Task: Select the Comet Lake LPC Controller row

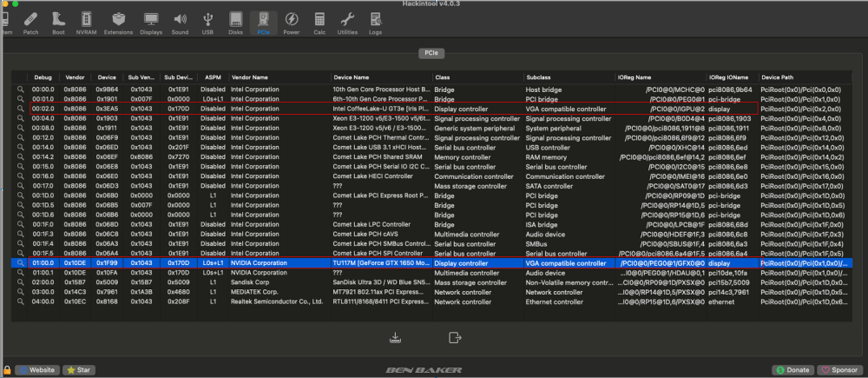Action: click(x=431, y=224)
